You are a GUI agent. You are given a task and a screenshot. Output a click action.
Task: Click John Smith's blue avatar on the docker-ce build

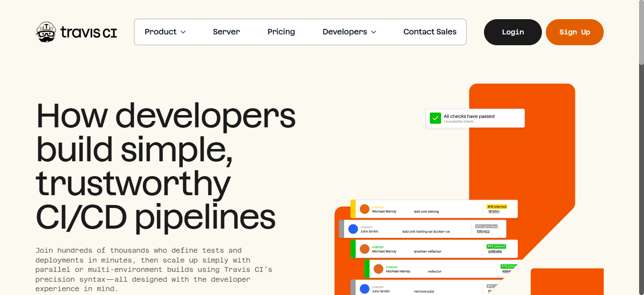point(353,229)
